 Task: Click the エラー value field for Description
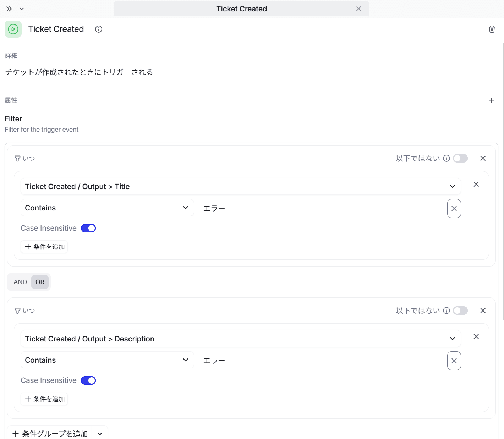tap(321, 361)
